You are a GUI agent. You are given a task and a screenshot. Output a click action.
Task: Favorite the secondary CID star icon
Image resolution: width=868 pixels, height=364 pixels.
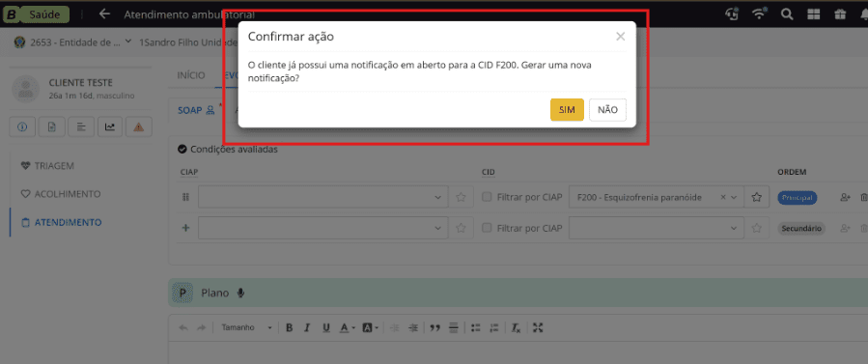[x=757, y=228]
